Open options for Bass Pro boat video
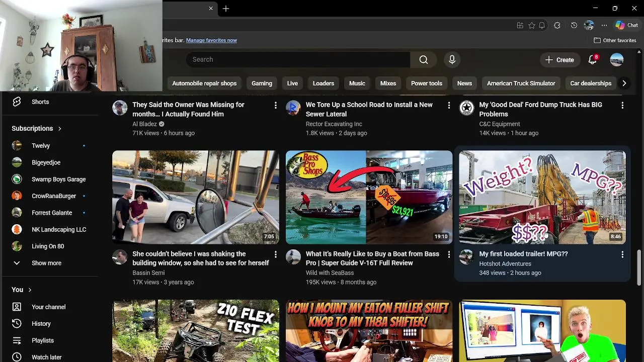Viewport: 644px width, 362px height. [x=449, y=254]
